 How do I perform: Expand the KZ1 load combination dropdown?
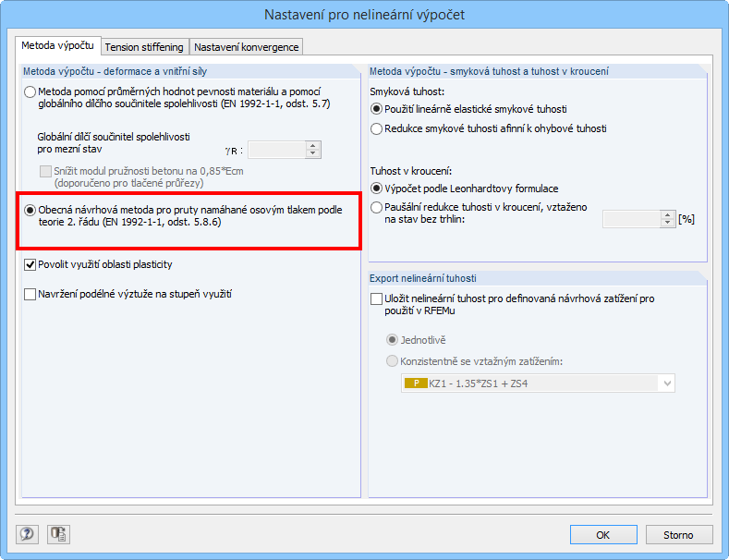click(667, 383)
